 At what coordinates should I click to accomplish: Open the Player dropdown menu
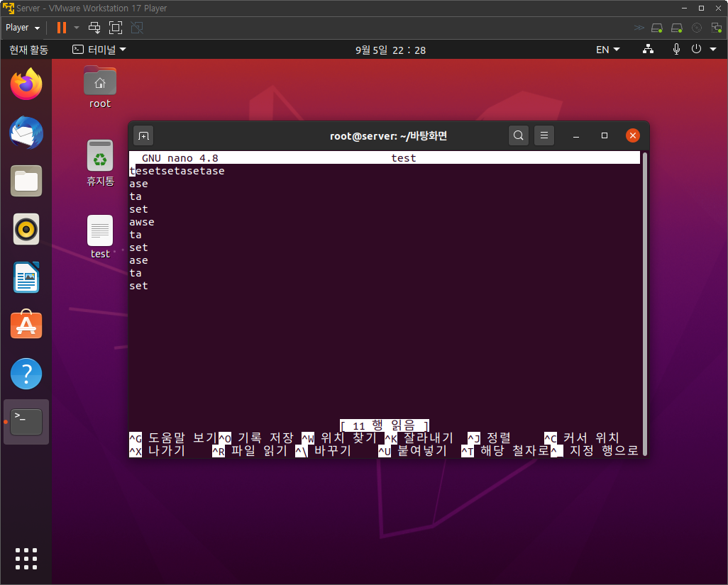tap(22, 28)
